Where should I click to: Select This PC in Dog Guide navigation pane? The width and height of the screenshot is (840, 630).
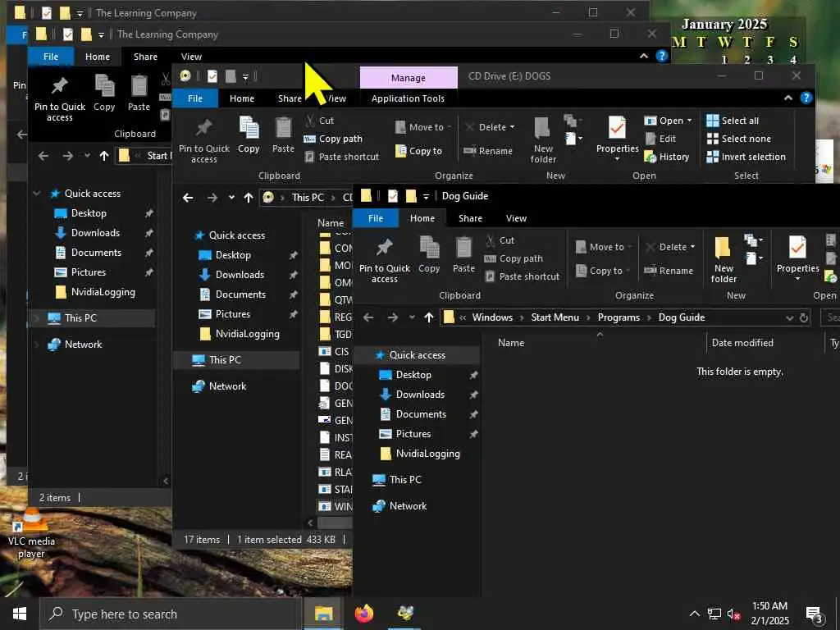[x=405, y=479]
